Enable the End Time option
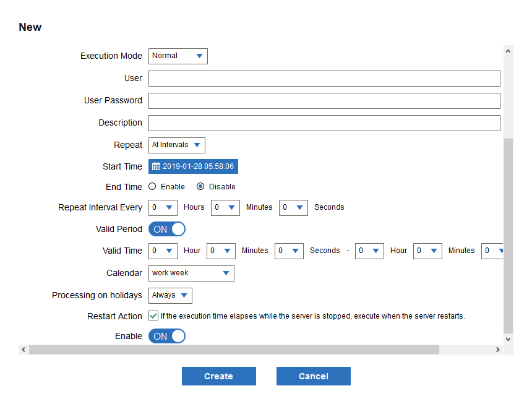 152,186
